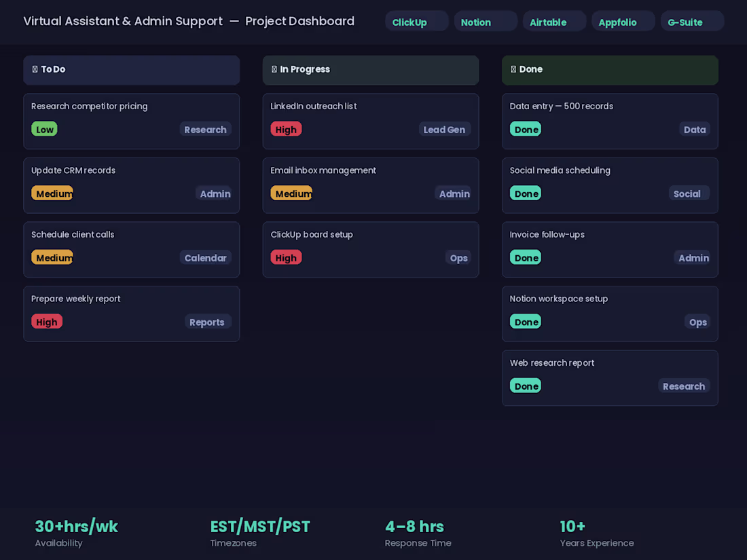Click the G-Suite chip

coord(692,22)
